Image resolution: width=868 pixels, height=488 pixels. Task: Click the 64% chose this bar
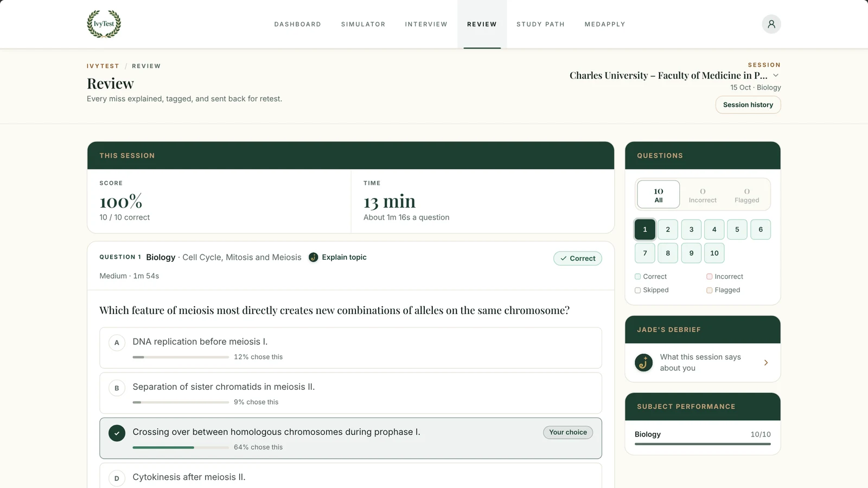click(181, 447)
